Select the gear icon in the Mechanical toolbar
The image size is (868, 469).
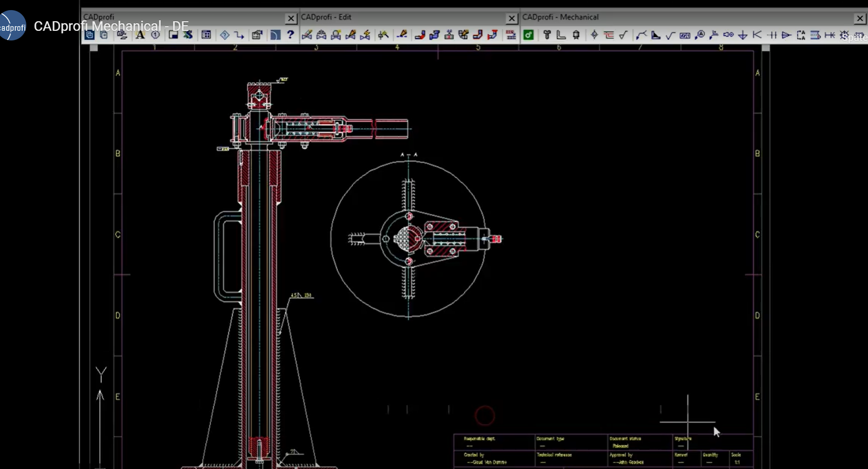[844, 35]
